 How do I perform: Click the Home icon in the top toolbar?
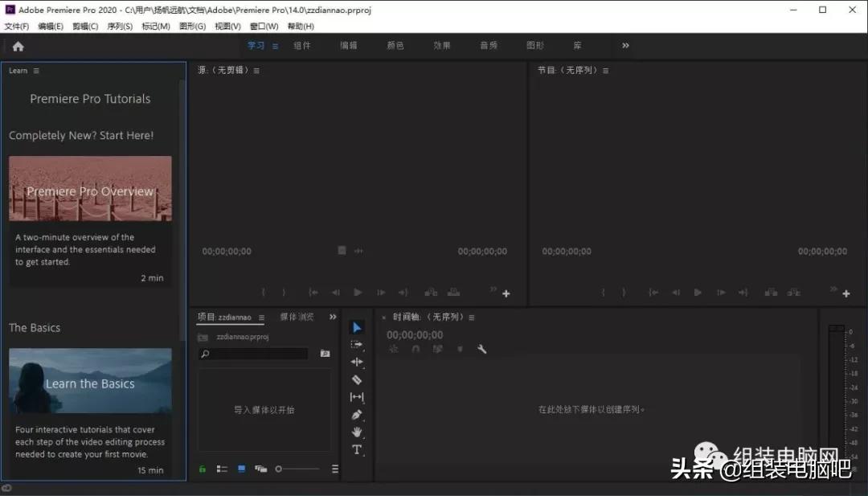(18, 46)
